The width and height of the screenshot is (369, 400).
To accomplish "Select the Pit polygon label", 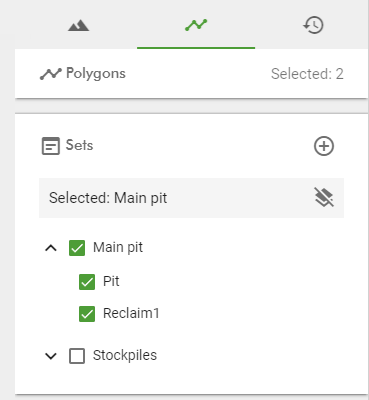I will pos(111,281).
